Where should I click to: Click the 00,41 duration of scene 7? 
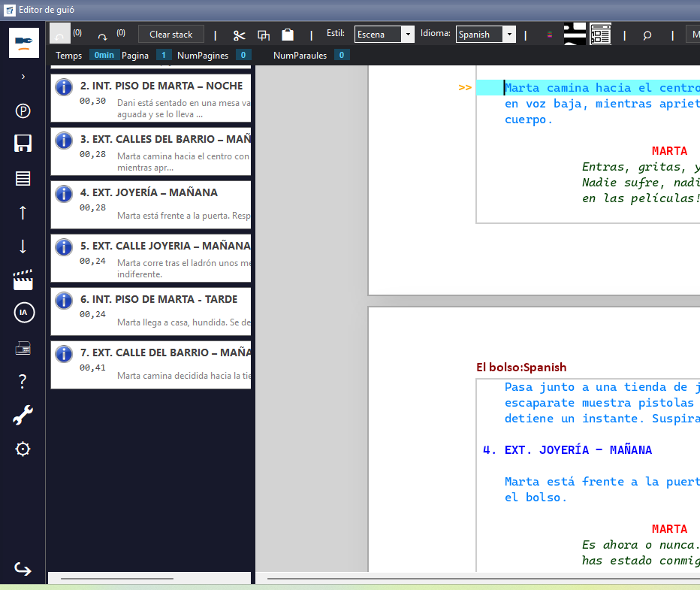93,368
